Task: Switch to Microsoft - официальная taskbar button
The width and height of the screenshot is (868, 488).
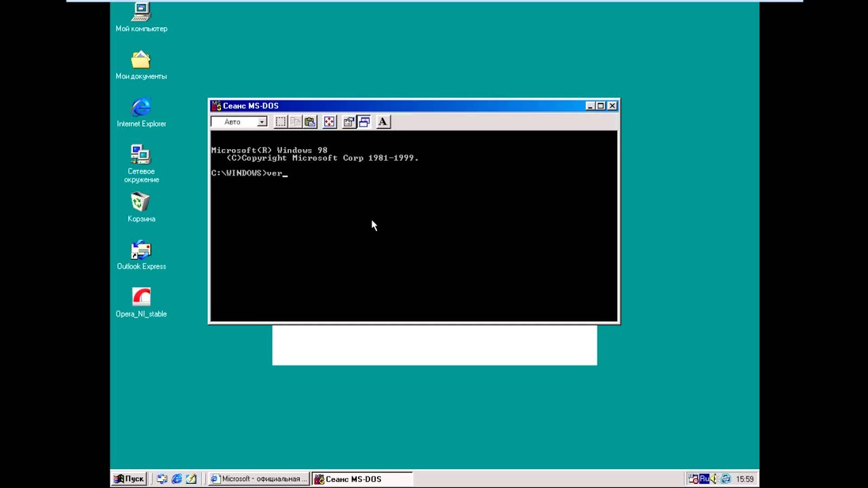Action: point(258,479)
